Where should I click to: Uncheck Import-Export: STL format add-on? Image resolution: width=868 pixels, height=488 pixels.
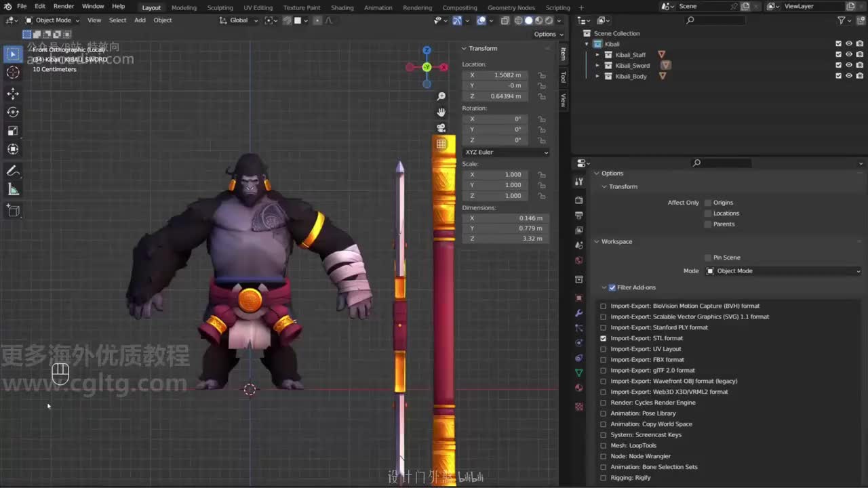coord(604,338)
